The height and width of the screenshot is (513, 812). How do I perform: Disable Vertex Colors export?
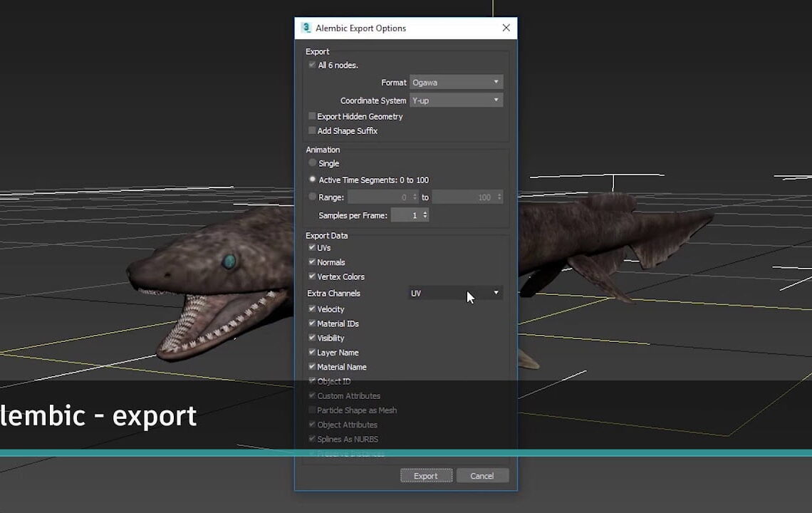click(x=312, y=276)
